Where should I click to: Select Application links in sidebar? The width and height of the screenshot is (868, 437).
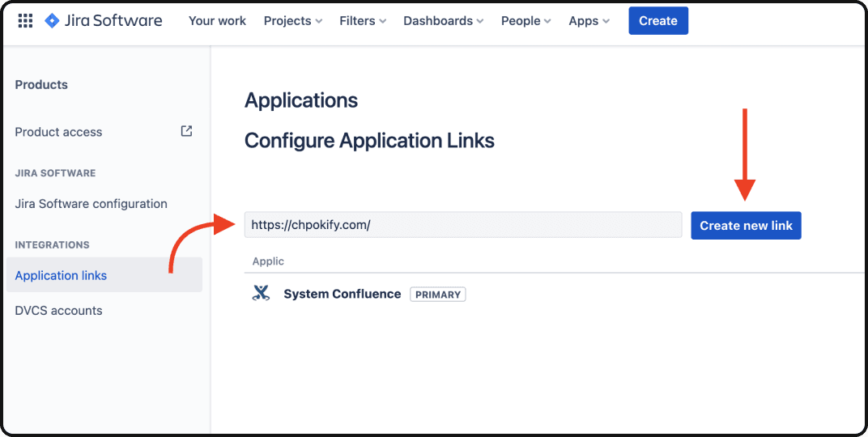click(x=104, y=275)
